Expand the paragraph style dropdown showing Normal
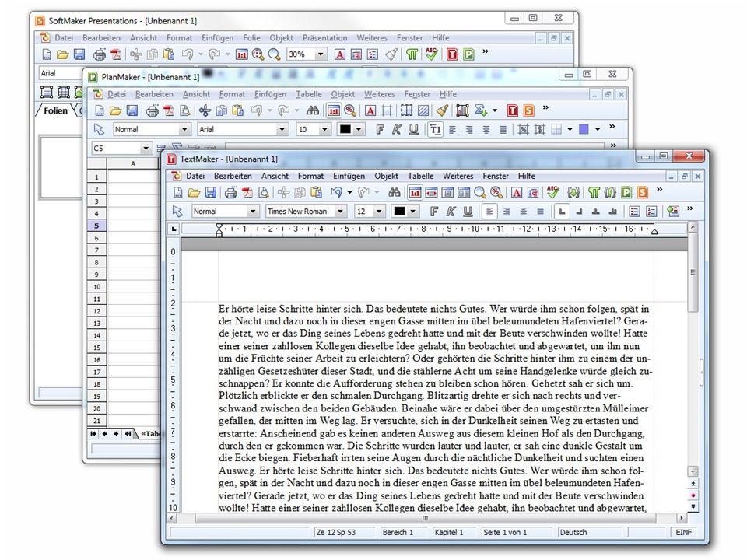The height and width of the screenshot is (560, 747). (251, 211)
